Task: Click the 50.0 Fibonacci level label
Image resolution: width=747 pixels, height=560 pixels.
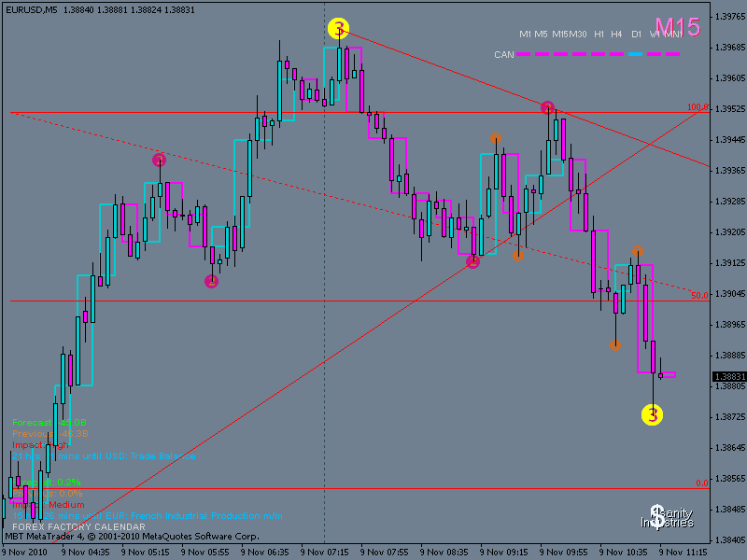Action: (699, 295)
